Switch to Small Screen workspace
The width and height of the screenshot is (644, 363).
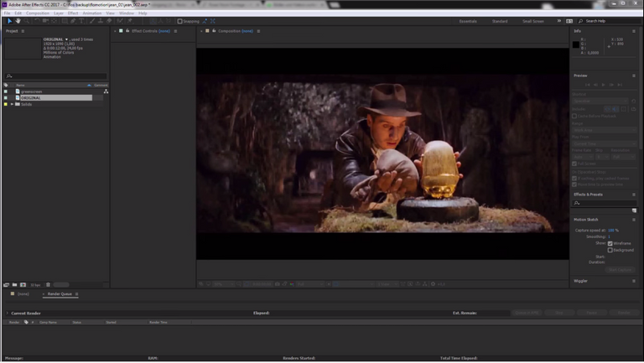[x=532, y=21]
